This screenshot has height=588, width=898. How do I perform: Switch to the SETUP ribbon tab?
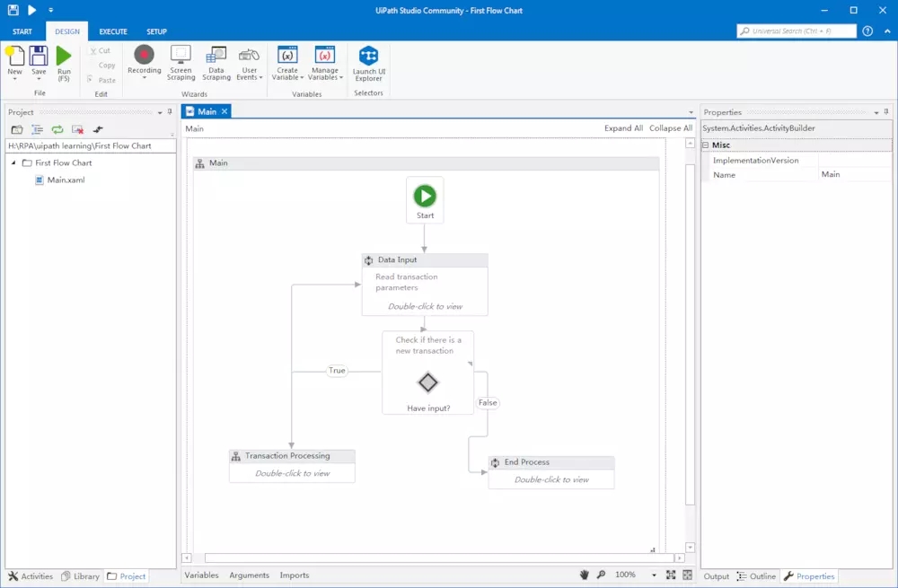tap(156, 31)
